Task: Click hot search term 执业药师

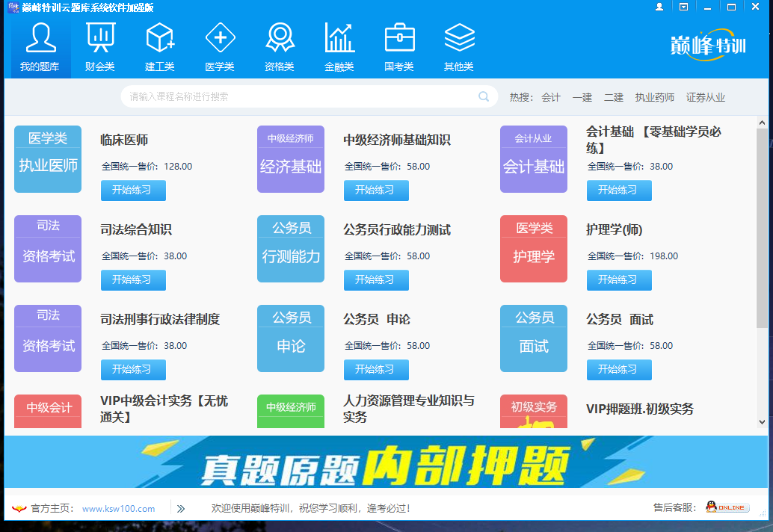Action: [x=655, y=98]
